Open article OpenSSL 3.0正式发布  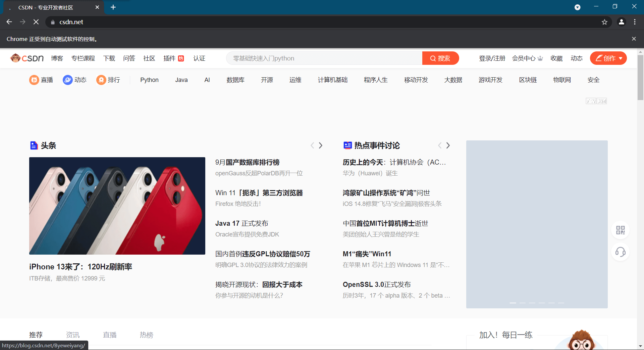tap(377, 285)
